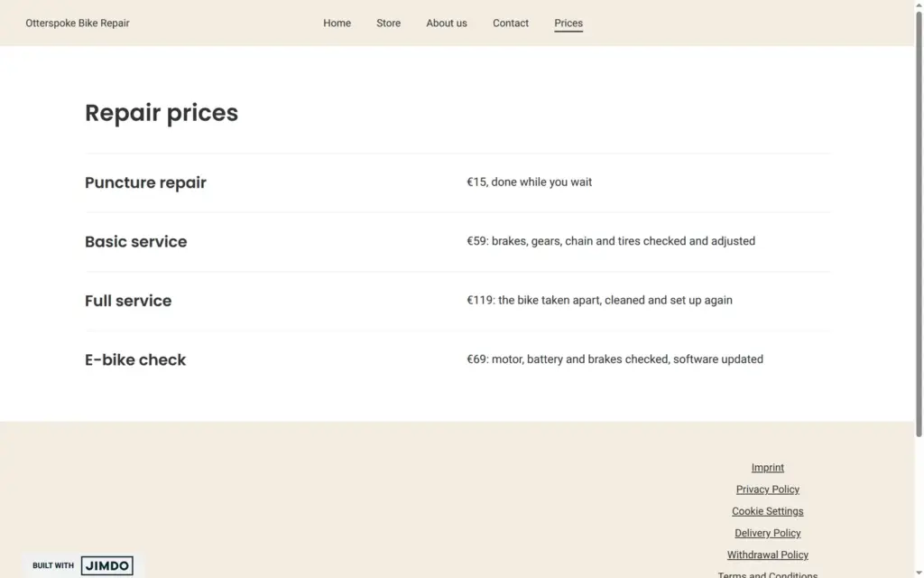This screenshot has height=578, width=924.
Task: Click the Otterspoke Bike Repair site title
Action: coord(78,23)
